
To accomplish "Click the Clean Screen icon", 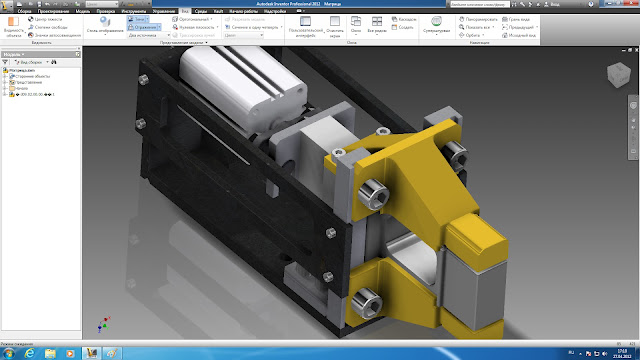I will point(335,27).
